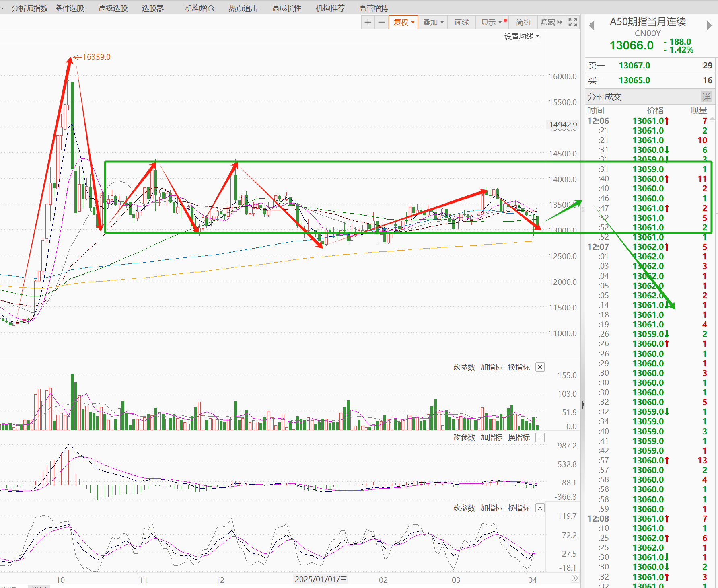Viewport: 718px width, 588px height.
Task: Click 加指标 on KDJ indicator panel
Action: 492,508
